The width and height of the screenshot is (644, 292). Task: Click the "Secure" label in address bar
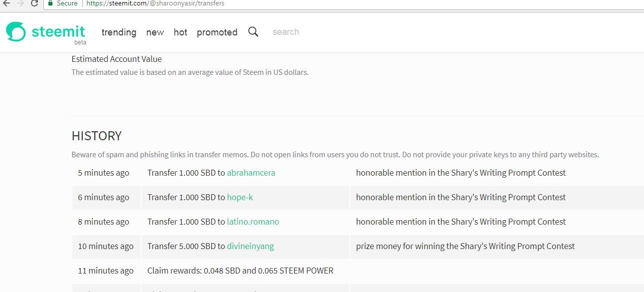[x=67, y=3]
